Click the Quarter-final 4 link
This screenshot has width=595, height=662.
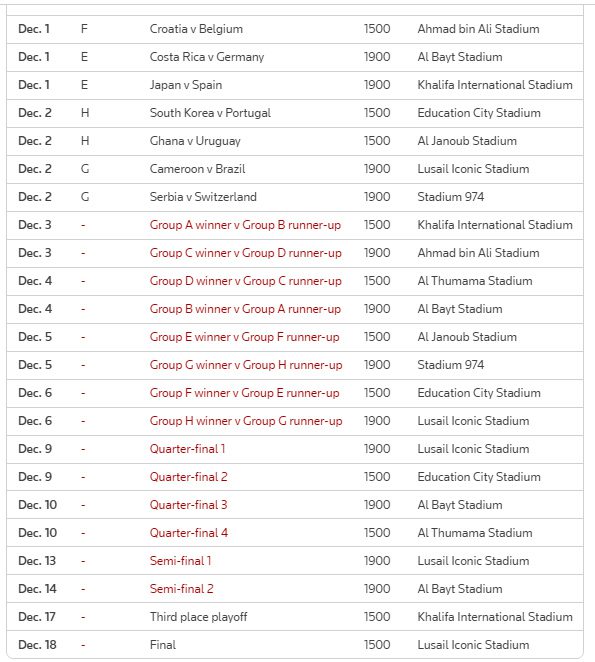(x=188, y=533)
